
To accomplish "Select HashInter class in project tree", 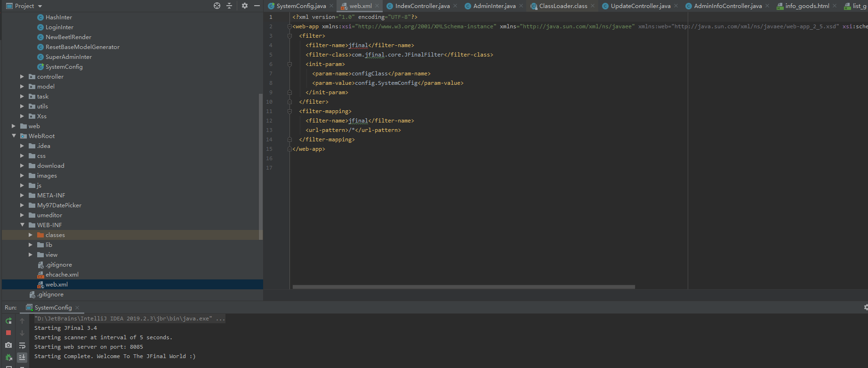I will [59, 17].
